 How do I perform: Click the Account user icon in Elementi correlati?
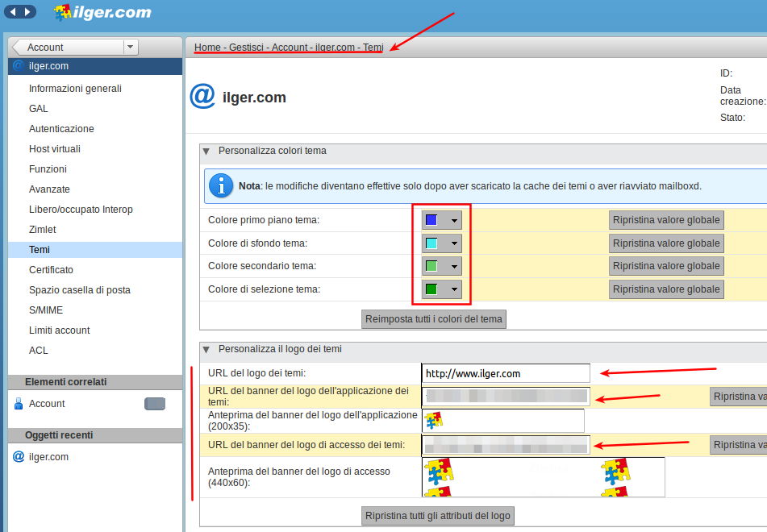coord(19,403)
